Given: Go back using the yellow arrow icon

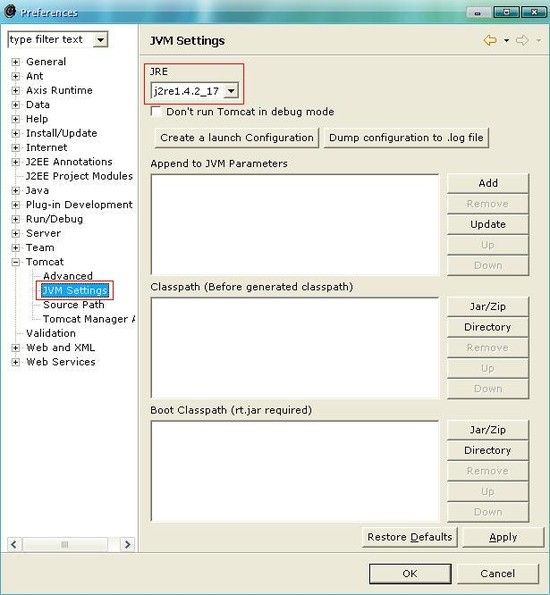Looking at the screenshot, I should tap(490, 40).
